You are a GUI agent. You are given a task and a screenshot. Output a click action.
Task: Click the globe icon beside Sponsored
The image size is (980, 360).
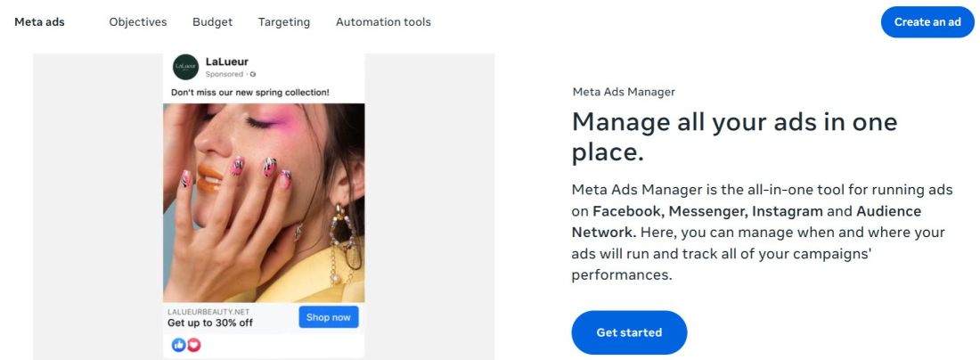point(253,75)
